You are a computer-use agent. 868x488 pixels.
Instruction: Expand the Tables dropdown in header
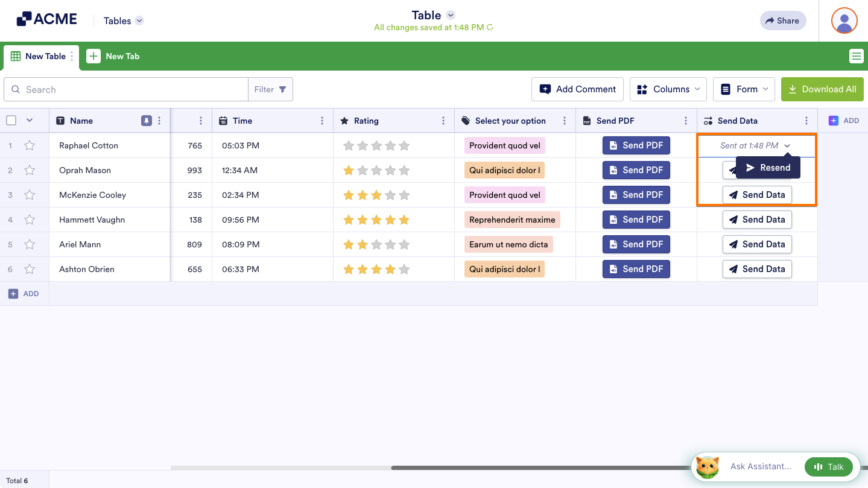pos(139,21)
